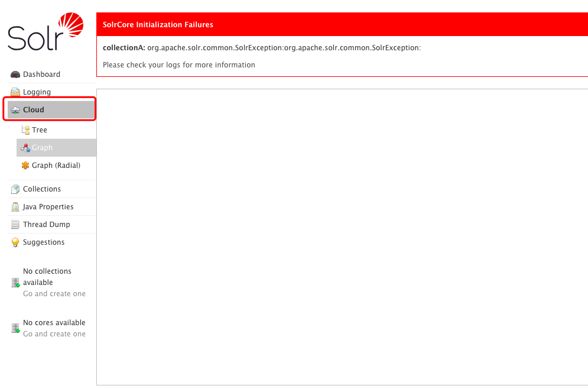
Task: Open Java Properties page
Action: pos(52,207)
